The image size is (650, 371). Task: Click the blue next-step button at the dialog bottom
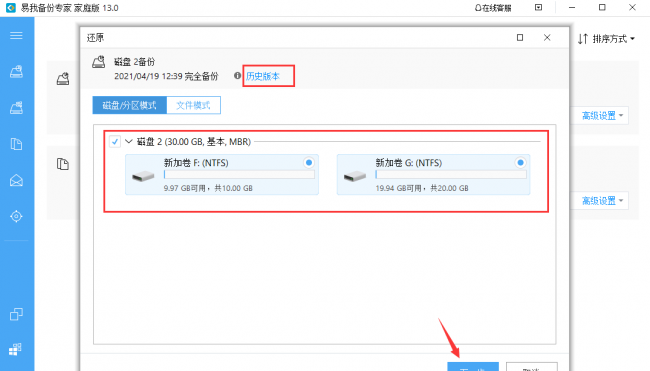[473, 366]
